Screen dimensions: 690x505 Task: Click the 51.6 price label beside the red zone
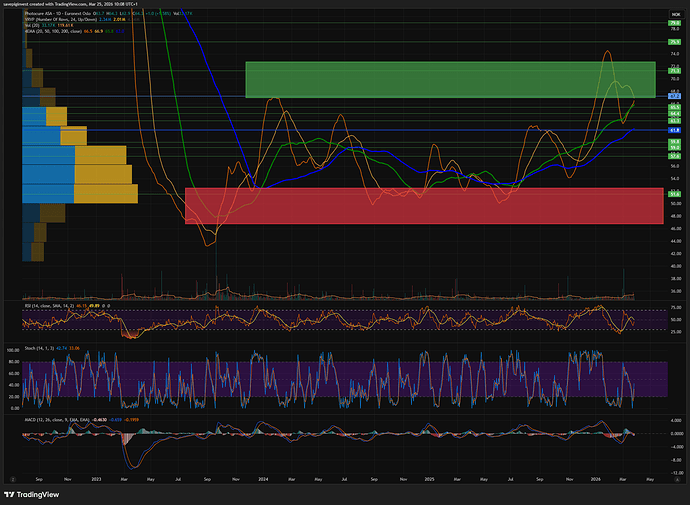674,194
